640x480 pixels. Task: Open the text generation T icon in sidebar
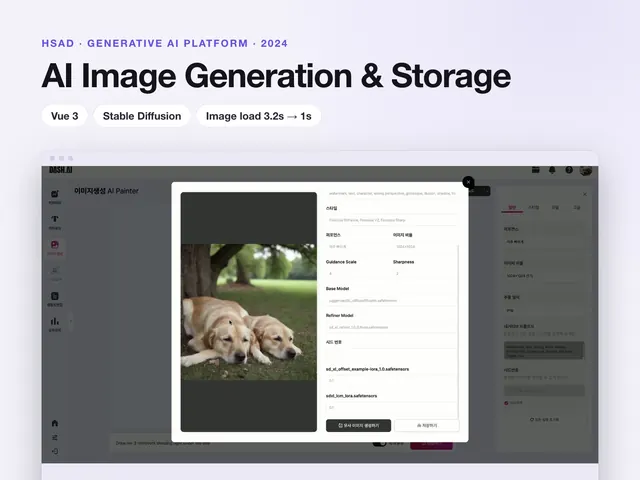coord(55,222)
